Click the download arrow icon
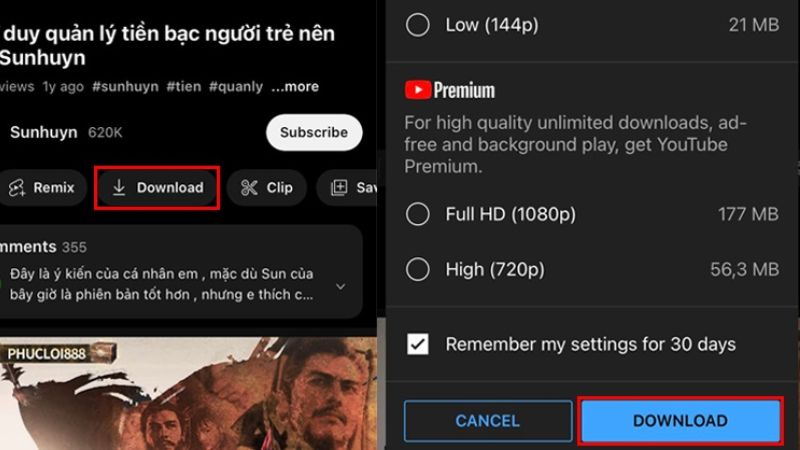 pos(119,188)
